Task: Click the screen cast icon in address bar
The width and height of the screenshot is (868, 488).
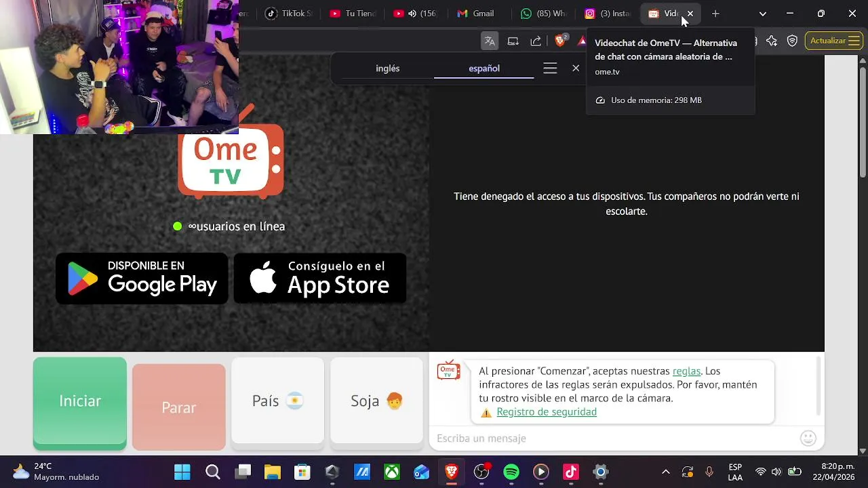Action: point(513,41)
